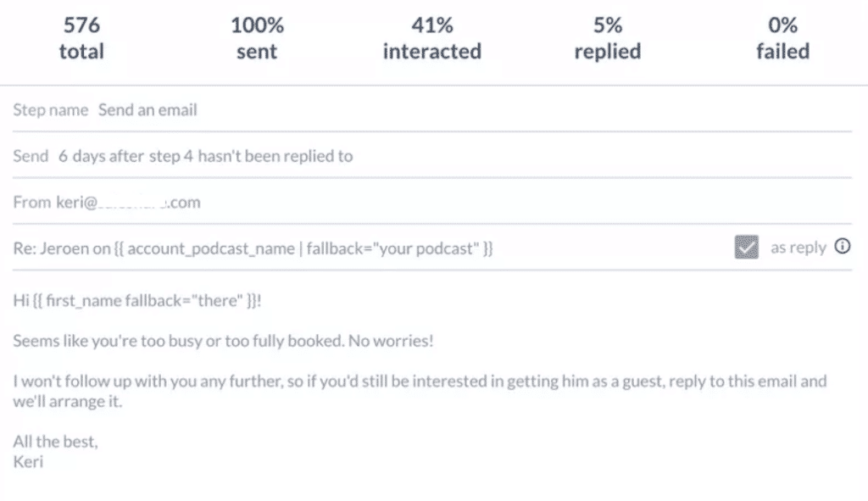Select the 100% sent stat
The height and width of the screenshot is (501, 868).
point(257,38)
